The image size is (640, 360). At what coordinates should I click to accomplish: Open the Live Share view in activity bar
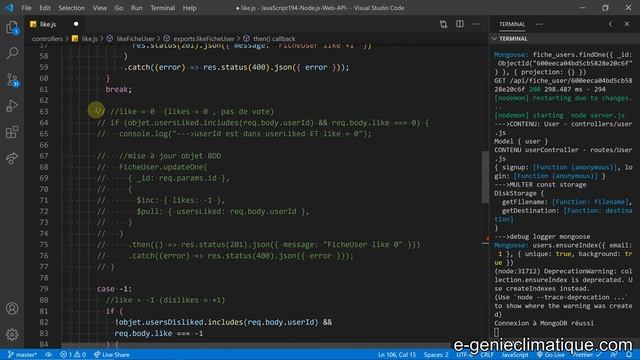tap(12, 158)
